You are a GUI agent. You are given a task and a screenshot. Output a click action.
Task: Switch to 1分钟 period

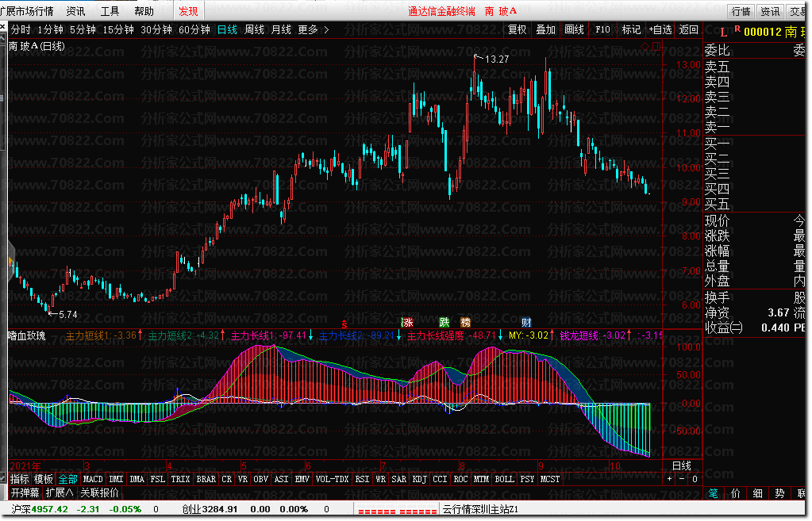pos(50,30)
